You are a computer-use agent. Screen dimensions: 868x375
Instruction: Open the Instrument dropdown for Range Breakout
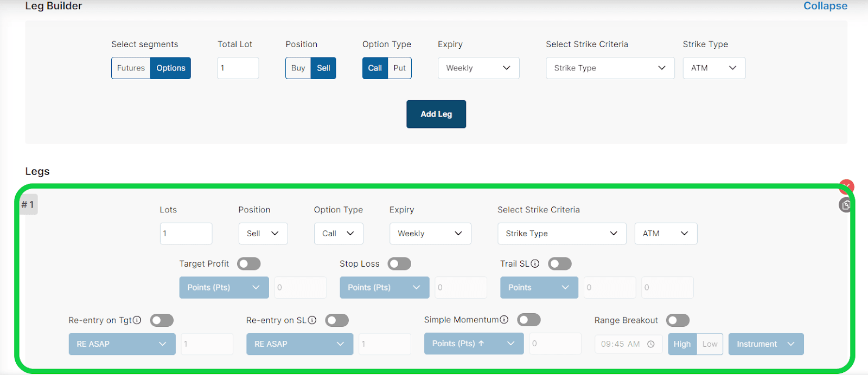[x=765, y=344]
